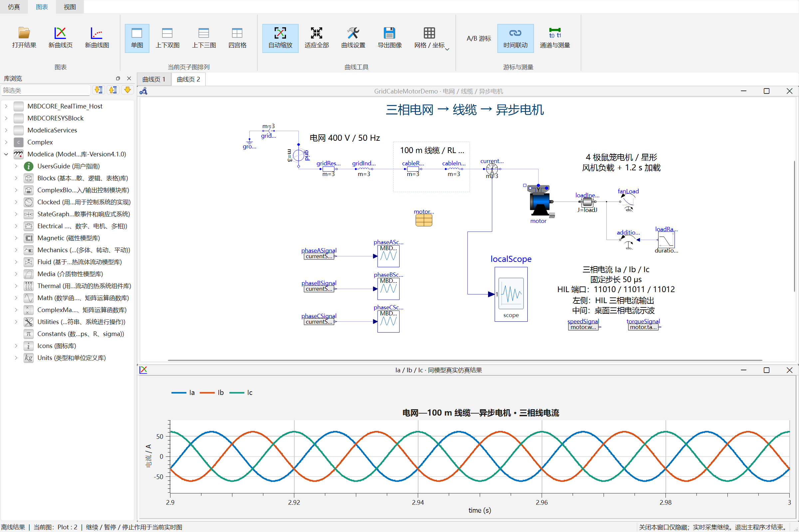799x532 pixels.
Task: Switch to the 四宫格 four-grid layout
Action: (x=237, y=38)
